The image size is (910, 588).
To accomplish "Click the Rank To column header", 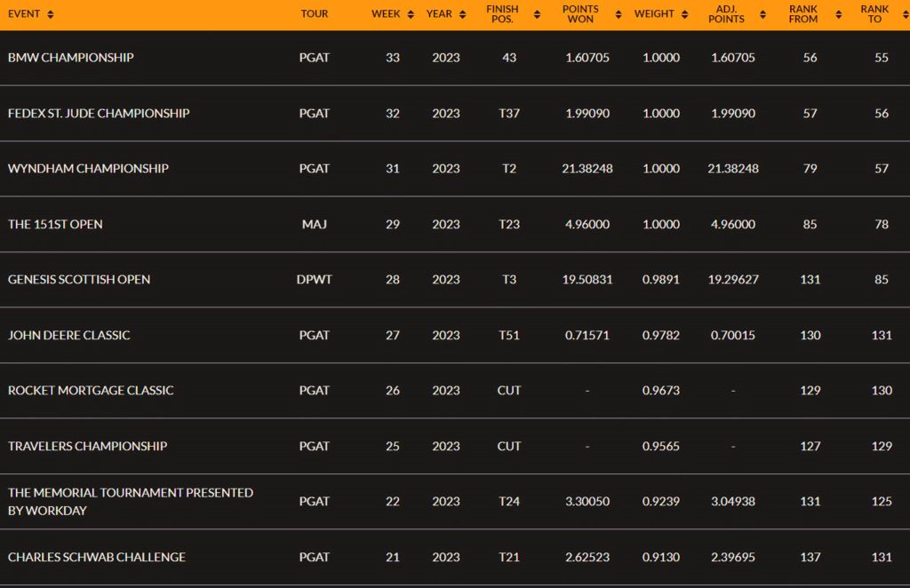I will [874, 14].
